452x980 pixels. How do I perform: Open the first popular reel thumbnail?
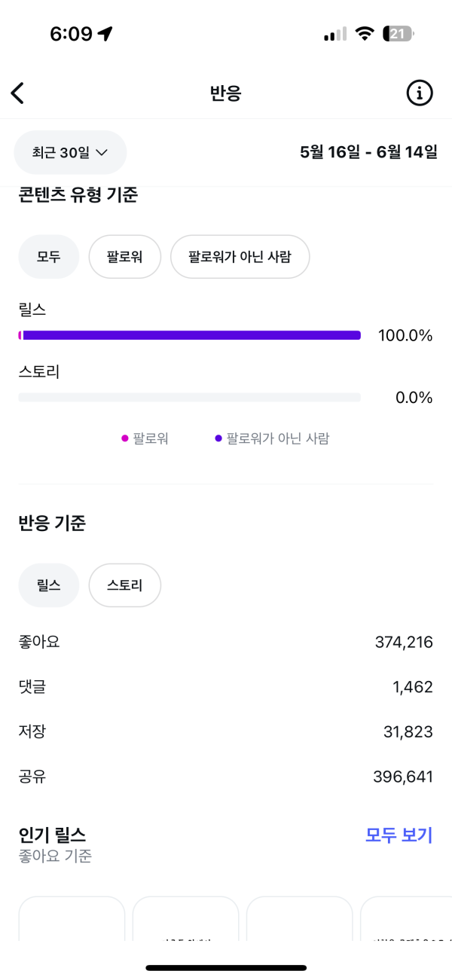(72, 919)
